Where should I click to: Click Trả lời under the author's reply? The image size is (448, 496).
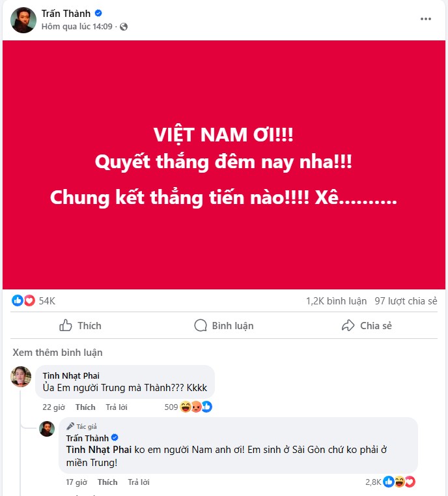(139, 482)
